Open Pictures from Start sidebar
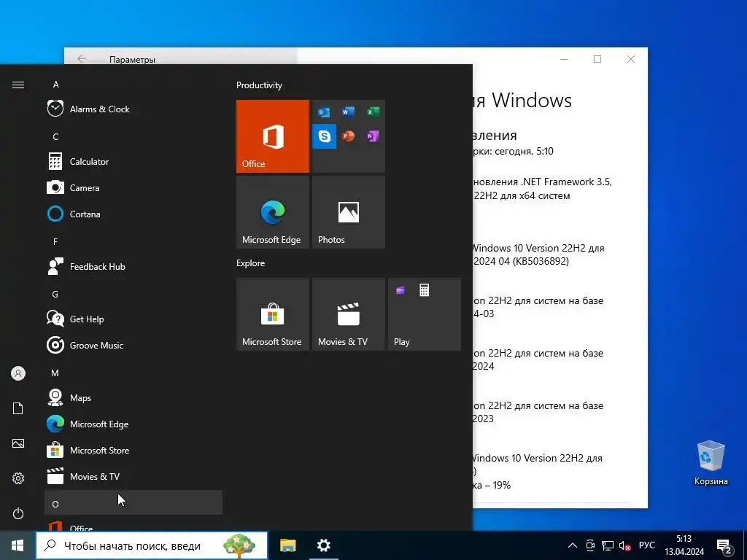Screen dimensions: 747x560 18,443
